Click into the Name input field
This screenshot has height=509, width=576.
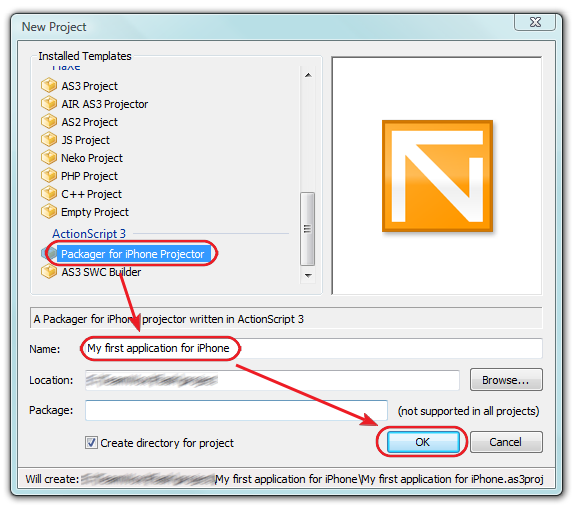(314, 348)
